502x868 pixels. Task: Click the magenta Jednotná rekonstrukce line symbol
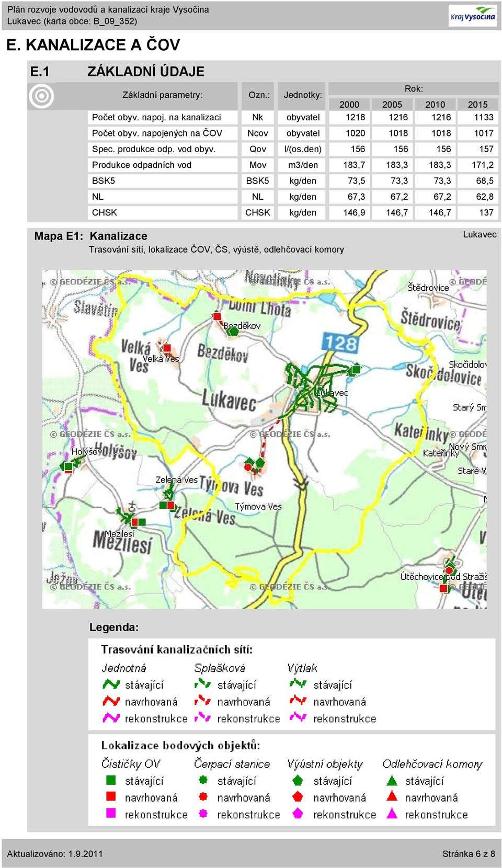pos(111,717)
